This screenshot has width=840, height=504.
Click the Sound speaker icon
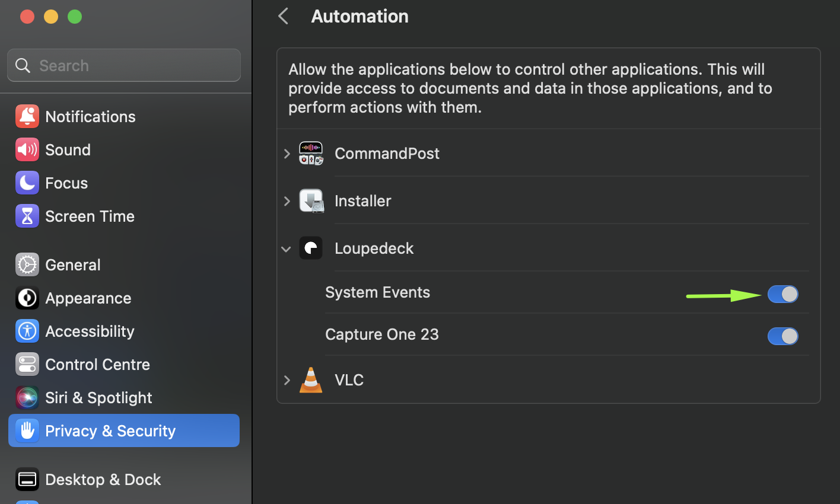click(27, 150)
